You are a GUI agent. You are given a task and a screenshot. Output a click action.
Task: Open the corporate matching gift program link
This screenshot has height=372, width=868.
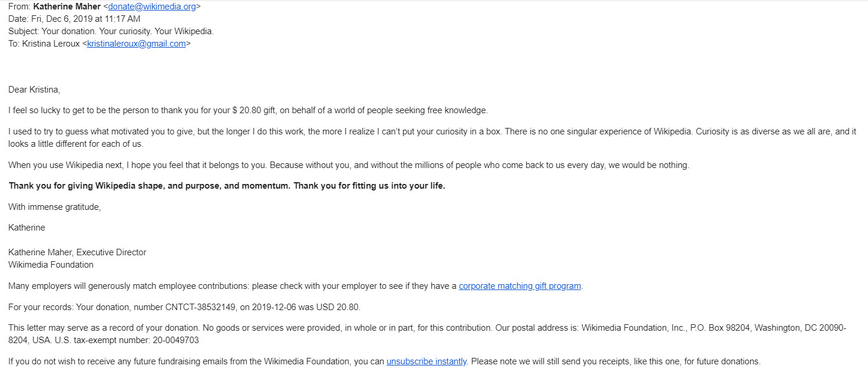coord(520,287)
